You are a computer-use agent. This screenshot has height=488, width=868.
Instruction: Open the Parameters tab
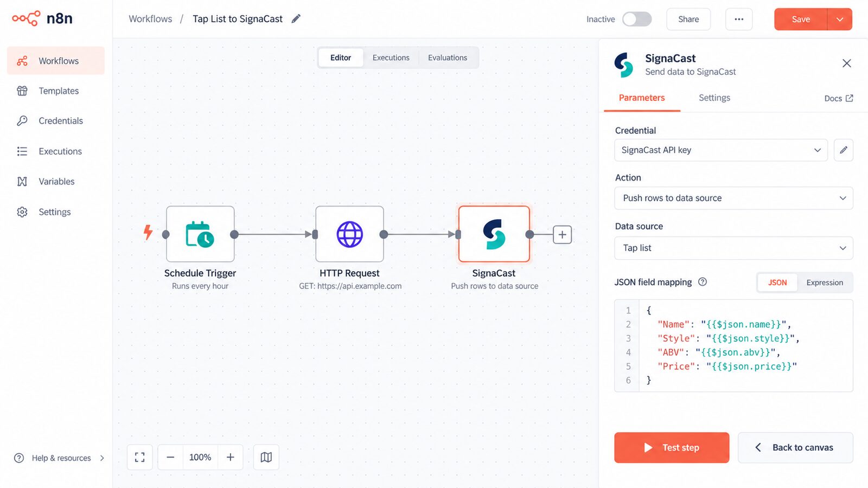pyautogui.click(x=642, y=98)
